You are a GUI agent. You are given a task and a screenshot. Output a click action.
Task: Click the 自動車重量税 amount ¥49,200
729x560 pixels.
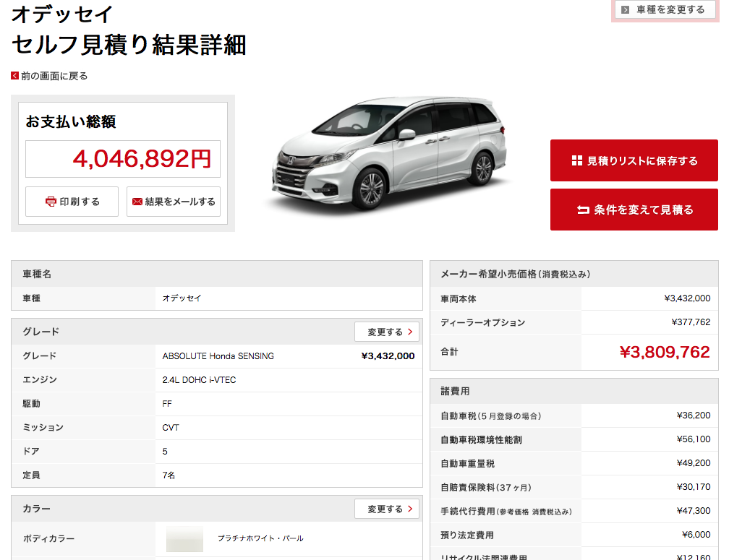coord(694,463)
